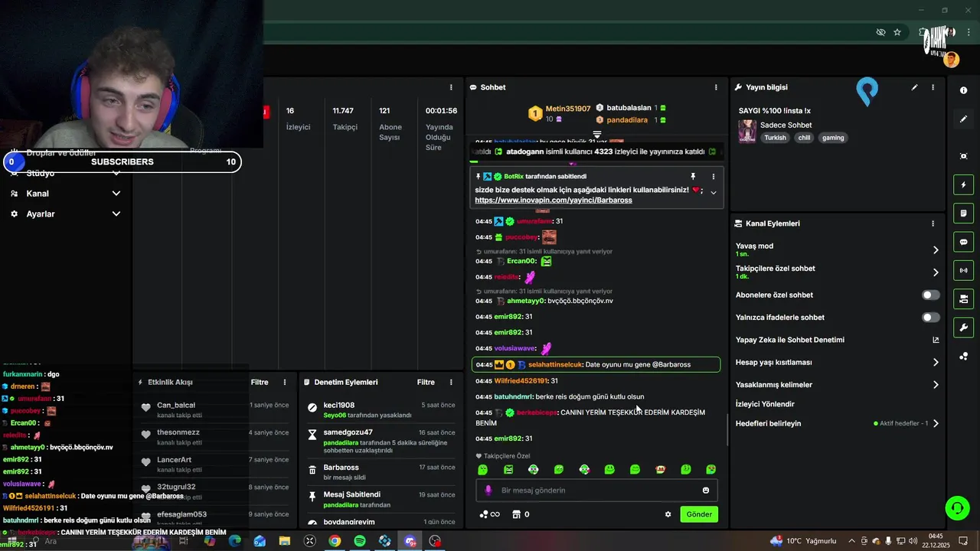
Task: Open Denetim Eylemleri panel three-dot menu
Action: [x=450, y=382]
